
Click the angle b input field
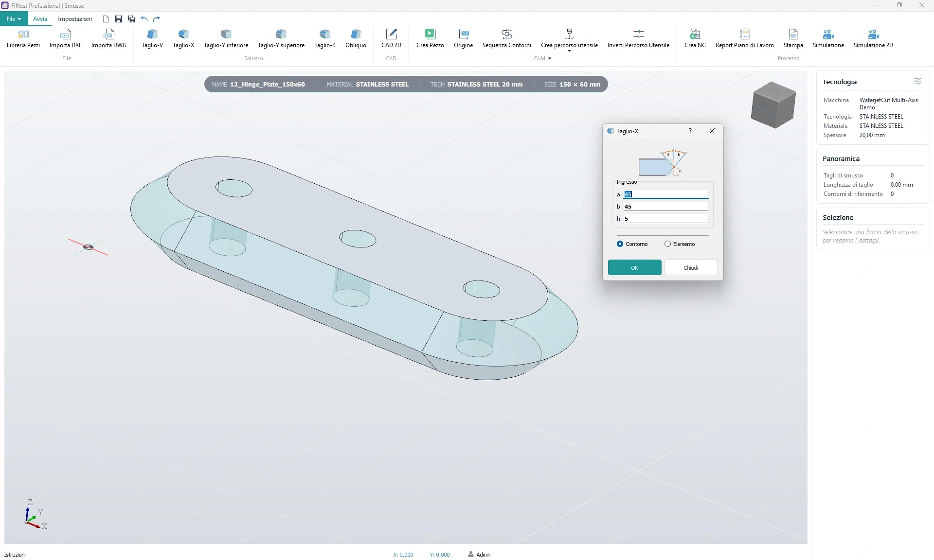665,207
